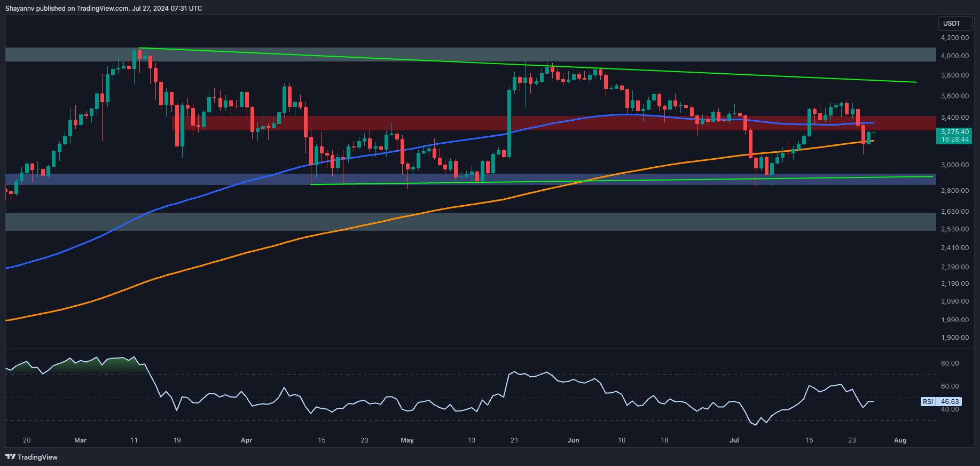
Task: Click the TradingView logo icon
Action: (x=10, y=457)
